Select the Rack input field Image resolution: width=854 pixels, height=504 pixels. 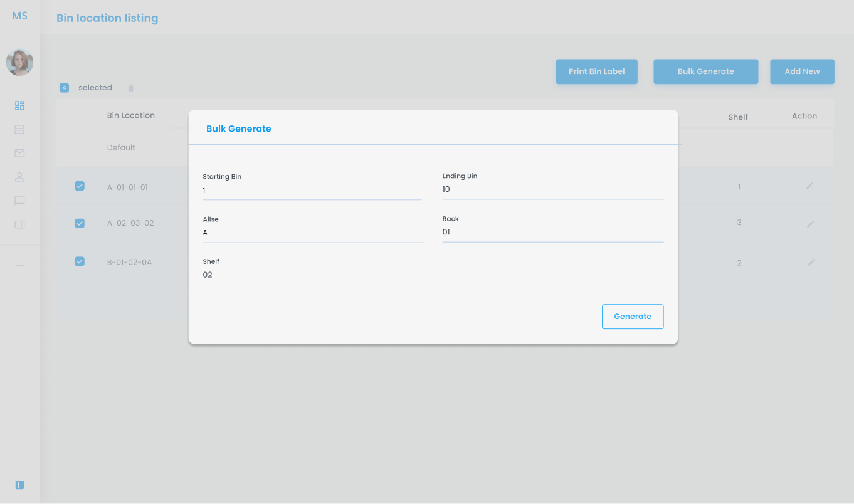click(x=552, y=232)
